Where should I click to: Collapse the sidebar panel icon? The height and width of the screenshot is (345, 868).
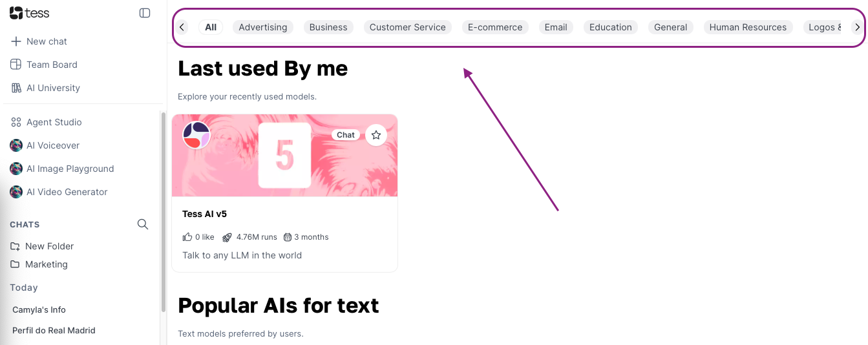pos(145,13)
